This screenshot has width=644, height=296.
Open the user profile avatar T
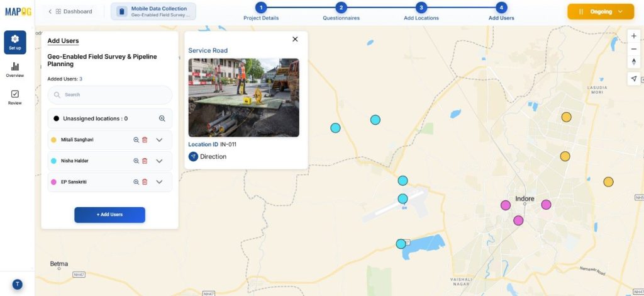(17, 284)
